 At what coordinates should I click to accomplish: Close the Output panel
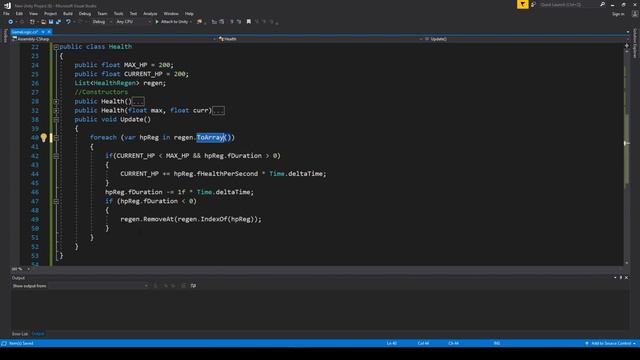(627, 278)
